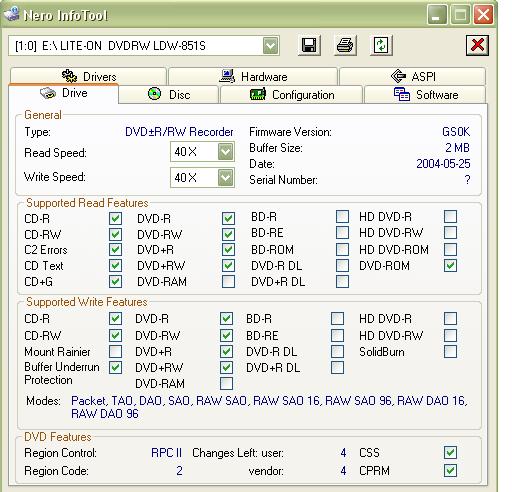Click the RPC II region control value
This screenshot has height=492, width=512.
(x=166, y=453)
